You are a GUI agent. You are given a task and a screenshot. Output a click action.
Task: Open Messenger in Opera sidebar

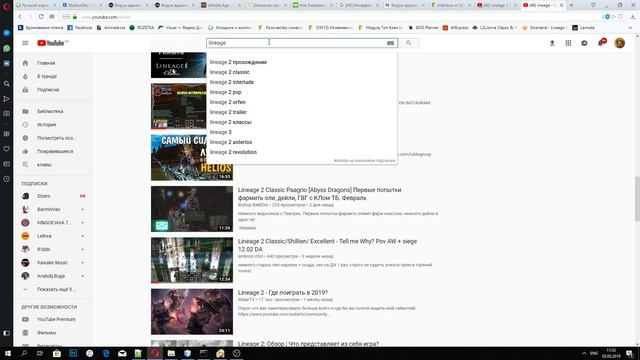click(x=7, y=33)
